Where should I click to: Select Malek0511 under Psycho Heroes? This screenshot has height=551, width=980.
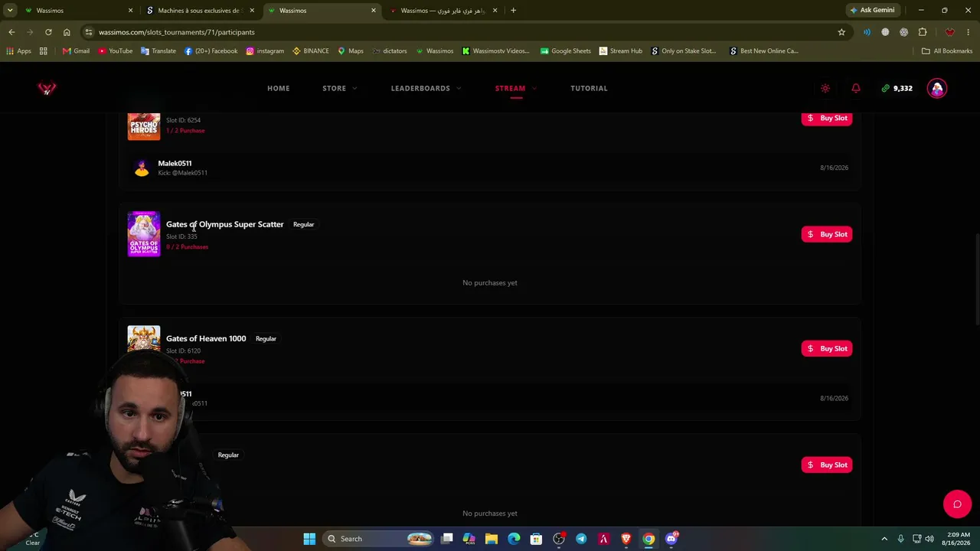[175, 163]
